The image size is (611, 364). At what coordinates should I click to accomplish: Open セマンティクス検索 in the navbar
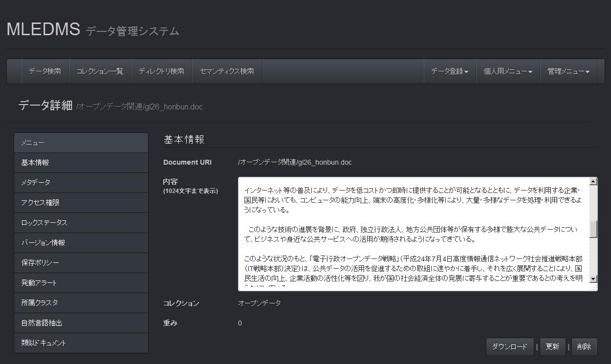(x=227, y=71)
